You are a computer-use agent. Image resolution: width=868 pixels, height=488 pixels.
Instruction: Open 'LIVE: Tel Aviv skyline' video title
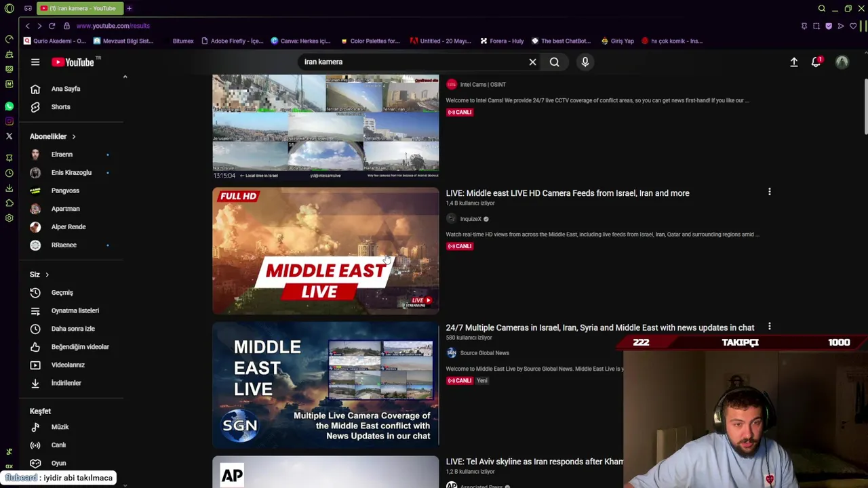[x=534, y=462]
